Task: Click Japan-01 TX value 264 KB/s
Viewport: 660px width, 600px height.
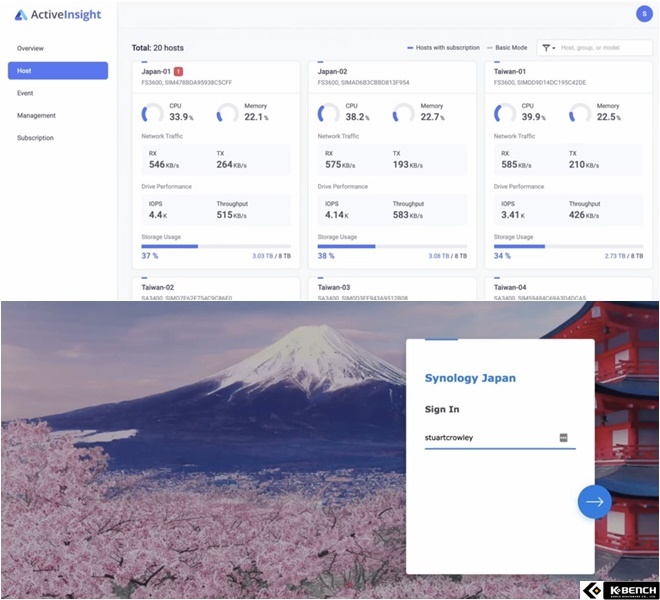Action: (x=232, y=165)
